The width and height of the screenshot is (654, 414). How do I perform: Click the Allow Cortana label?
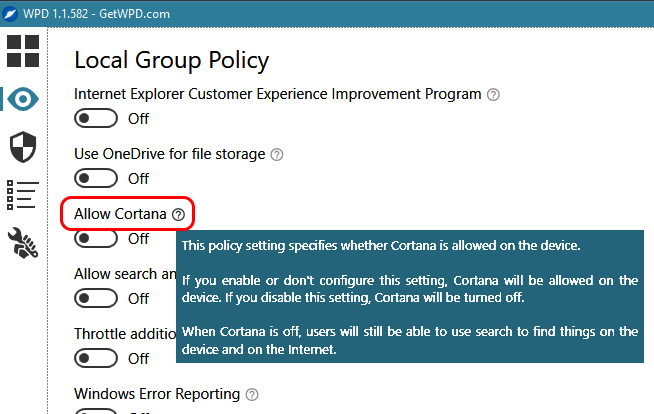pos(120,215)
